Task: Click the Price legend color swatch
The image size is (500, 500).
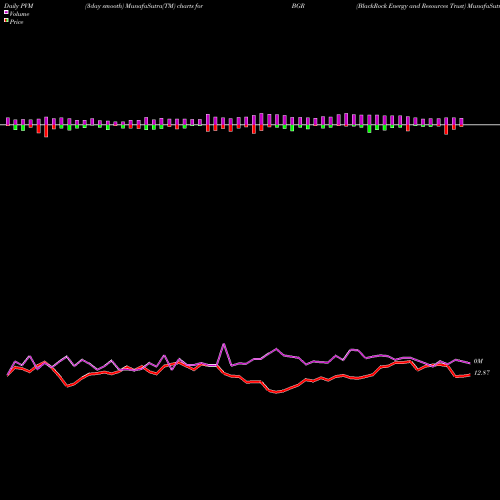Action: pyautogui.click(x=6, y=21)
